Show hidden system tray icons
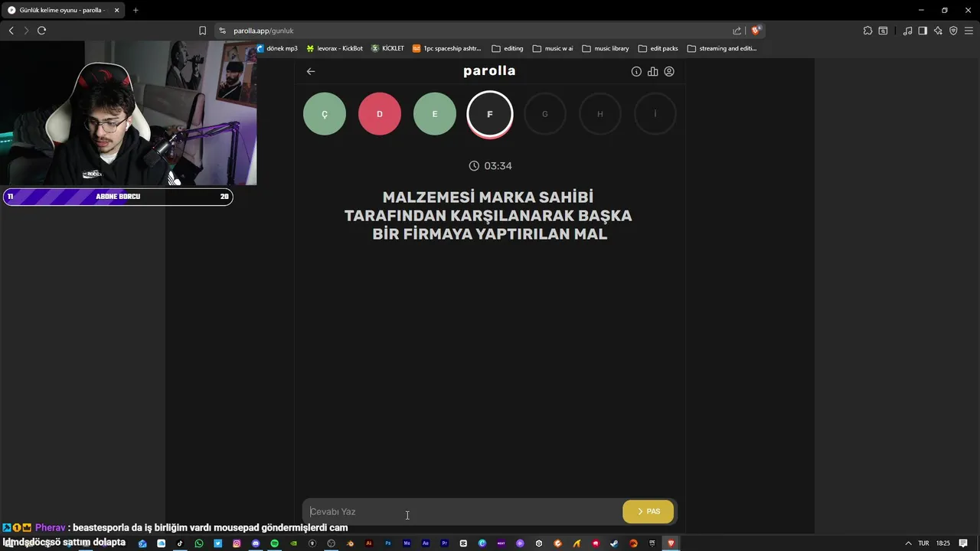The image size is (980, 551). (909, 543)
